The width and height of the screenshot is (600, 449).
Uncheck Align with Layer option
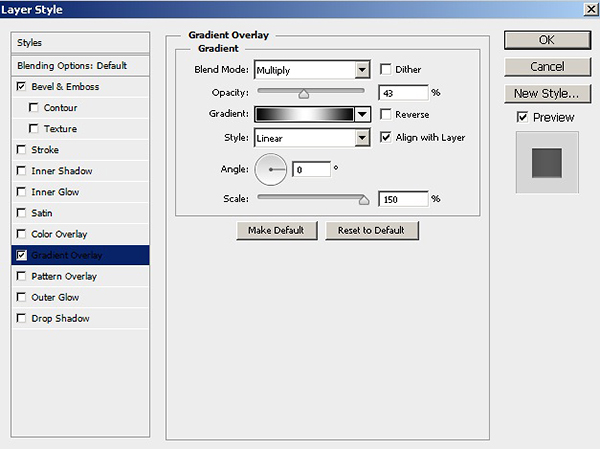(x=386, y=137)
